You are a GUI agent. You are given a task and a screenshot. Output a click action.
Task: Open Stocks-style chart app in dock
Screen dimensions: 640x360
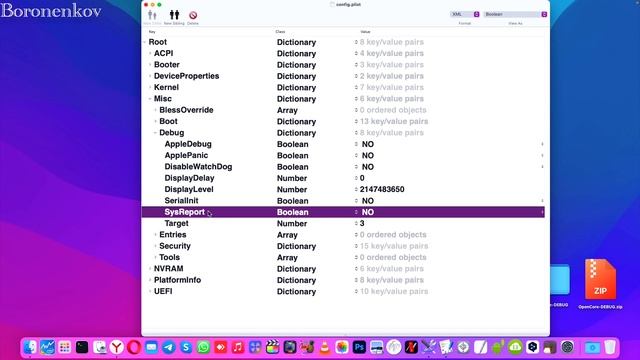[x=47, y=347]
